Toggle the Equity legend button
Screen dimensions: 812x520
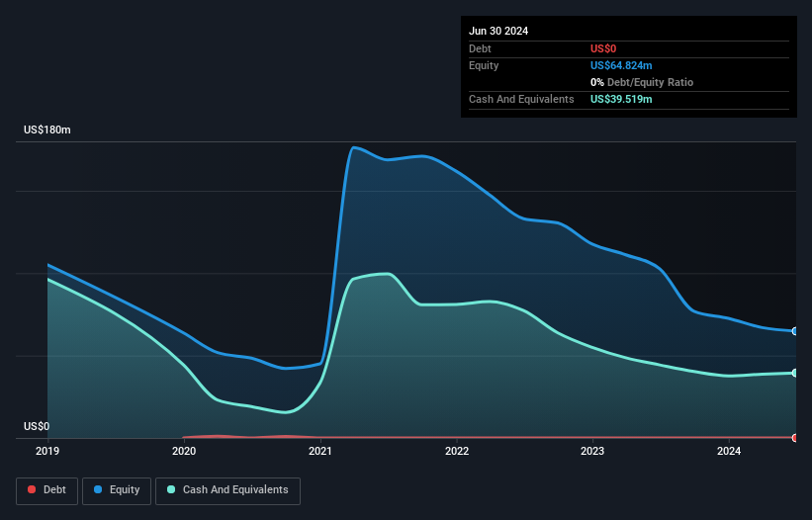pyautogui.click(x=117, y=490)
